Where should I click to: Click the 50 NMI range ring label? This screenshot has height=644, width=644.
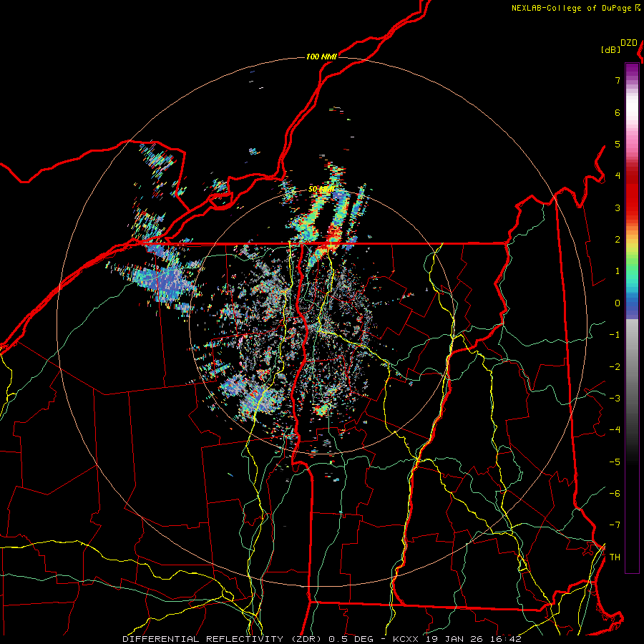tap(321, 190)
